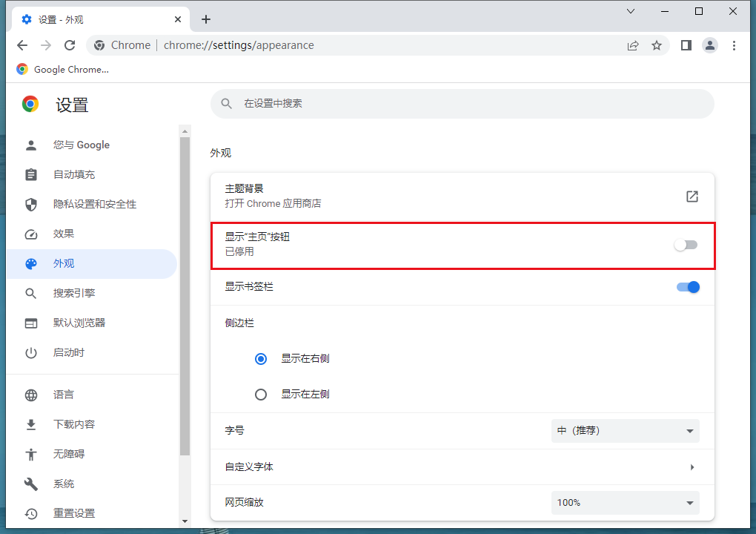Click the sidebar scrollbar down arrow
The height and width of the screenshot is (534, 756).
tap(185, 521)
